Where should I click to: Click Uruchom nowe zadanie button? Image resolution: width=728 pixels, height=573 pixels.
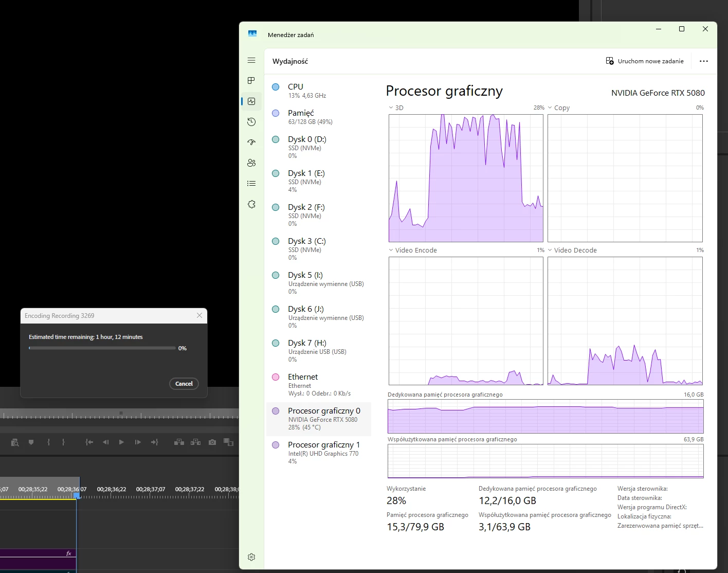pos(645,61)
